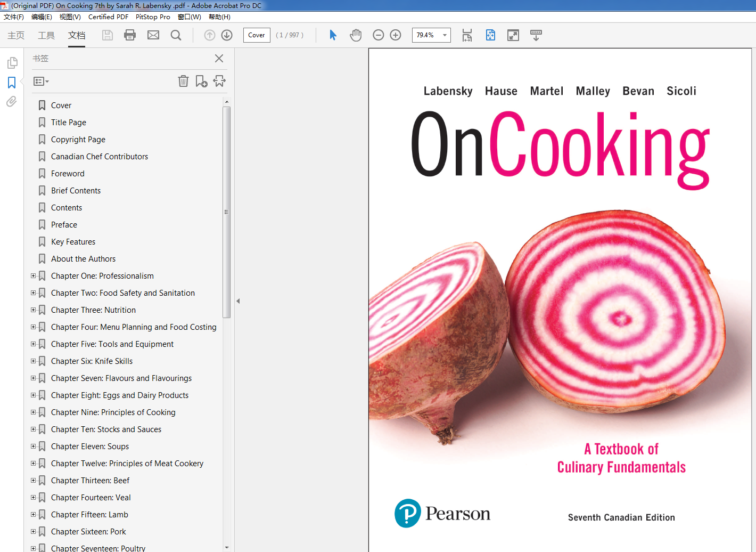This screenshot has width=756, height=552.
Task: Switch to 文档 tab
Action: [x=77, y=35]
